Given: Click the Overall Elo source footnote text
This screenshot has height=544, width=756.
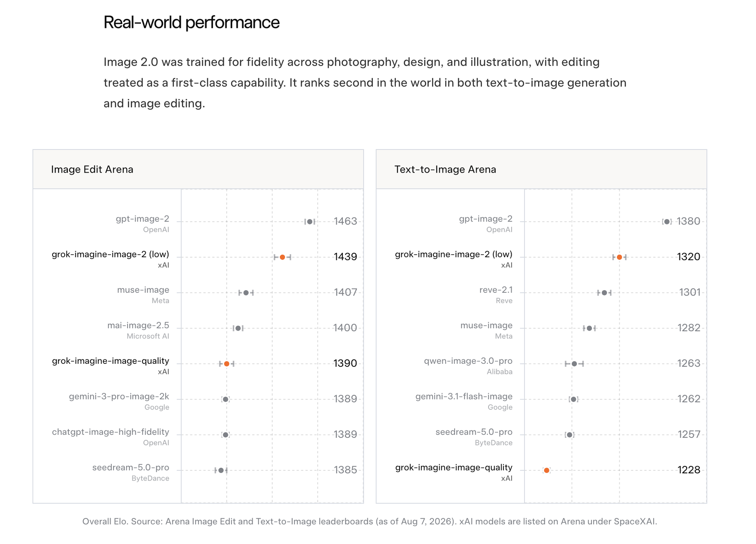Looking at the screenshot, I should [x=370, y=522].
